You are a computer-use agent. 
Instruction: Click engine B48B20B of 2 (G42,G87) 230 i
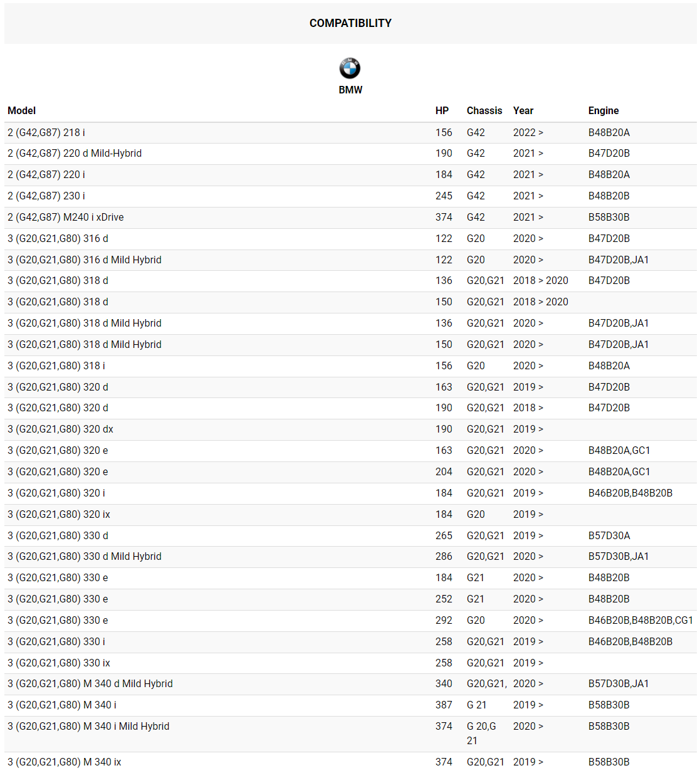pyautogui.click(x=609, y=196)
